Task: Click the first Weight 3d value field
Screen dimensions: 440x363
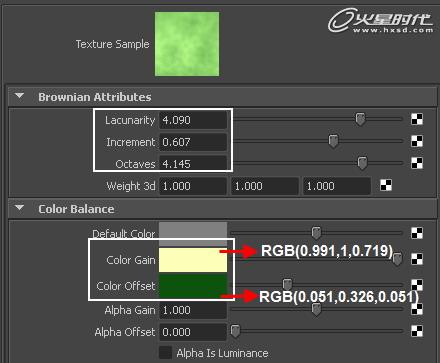Action: (193, 186)
